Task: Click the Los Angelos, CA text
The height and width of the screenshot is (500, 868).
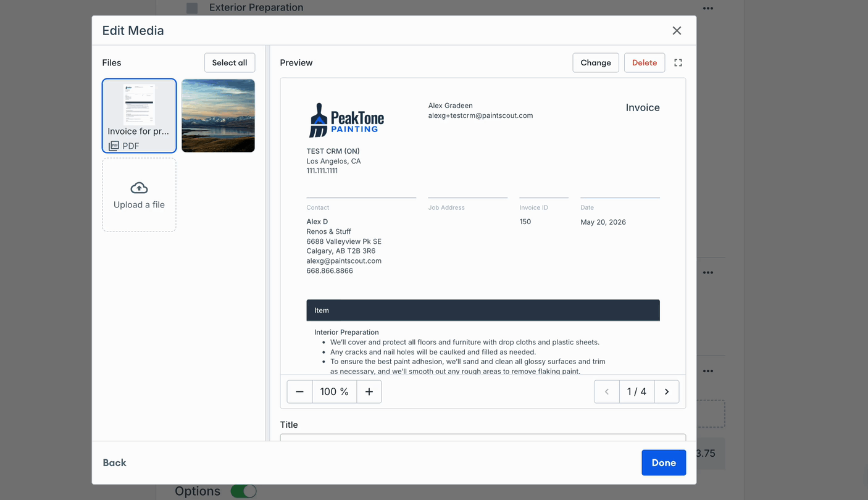Action: [x=333, y=161]
